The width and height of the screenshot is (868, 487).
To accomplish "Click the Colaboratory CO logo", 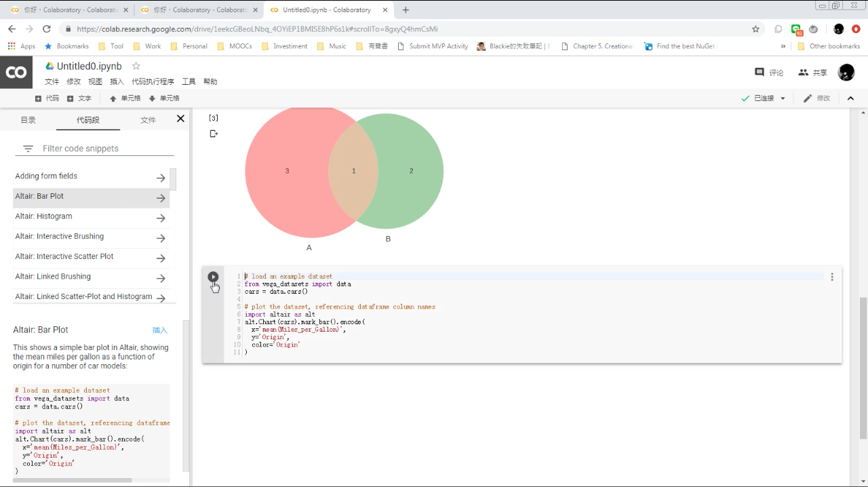I will pyautogui.click(x=16, y=73).
